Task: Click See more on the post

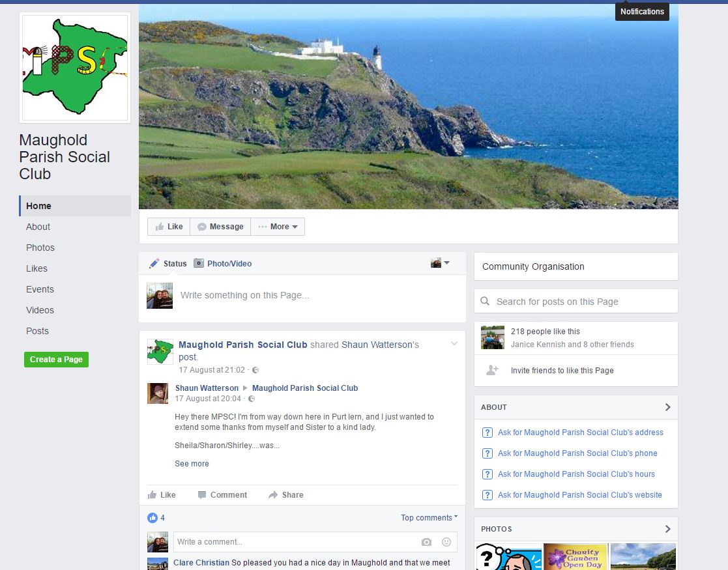Action: pyautogui.click(x=192, y=464)
